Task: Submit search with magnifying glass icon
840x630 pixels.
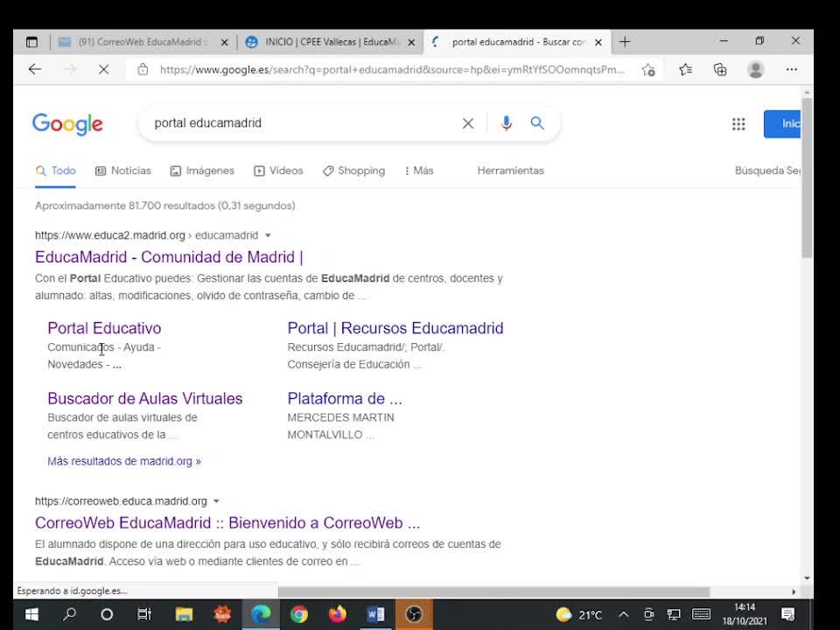Action: click(537, 123)
